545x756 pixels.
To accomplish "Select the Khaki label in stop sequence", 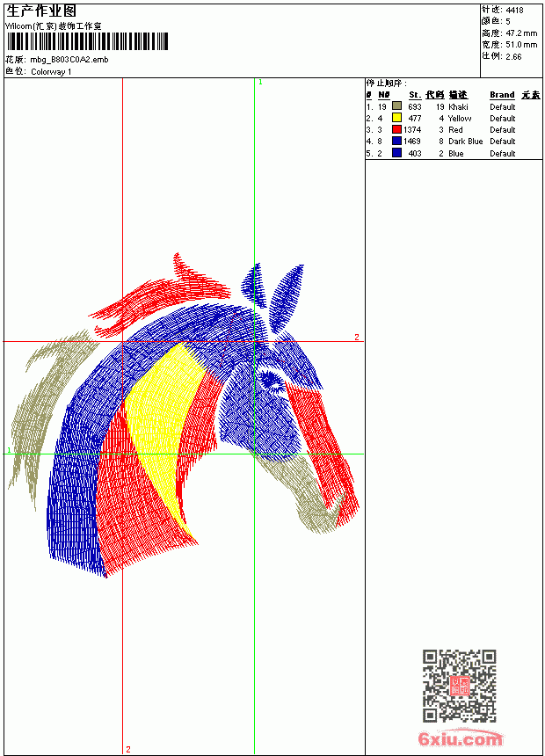I will tap(458, 107).
